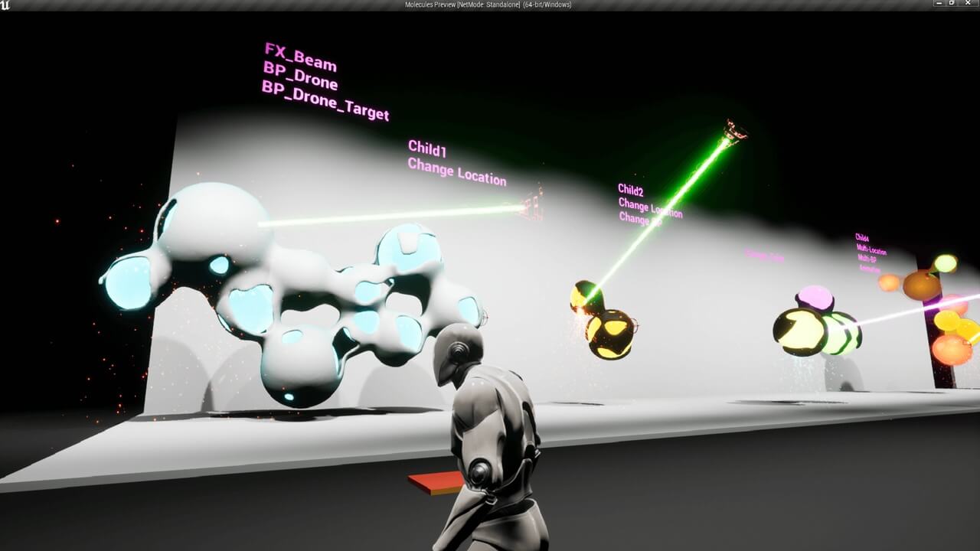Click the FX_Beam label
Screen dimensions: 980x551
[300, 57]
